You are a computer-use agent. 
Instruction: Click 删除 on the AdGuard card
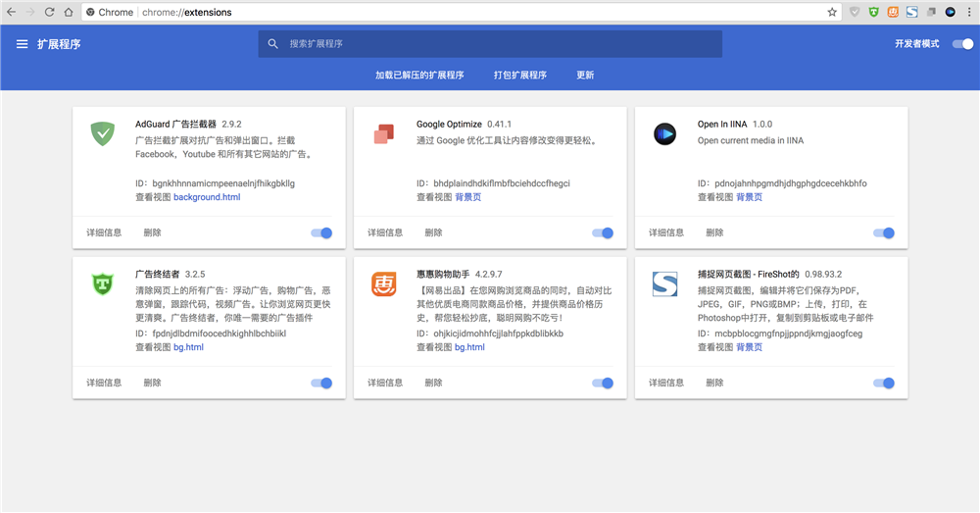(x=152, y=232)
